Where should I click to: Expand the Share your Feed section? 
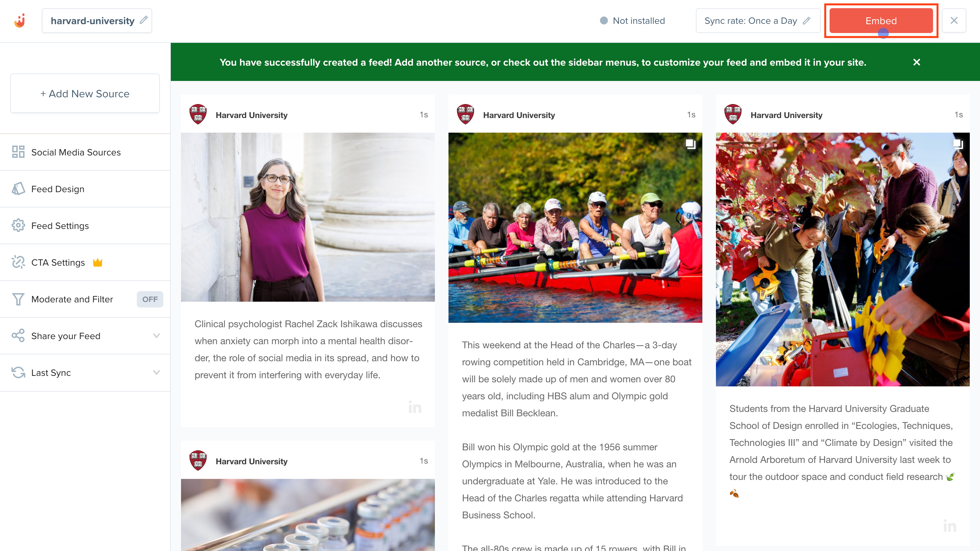(157, 336)
